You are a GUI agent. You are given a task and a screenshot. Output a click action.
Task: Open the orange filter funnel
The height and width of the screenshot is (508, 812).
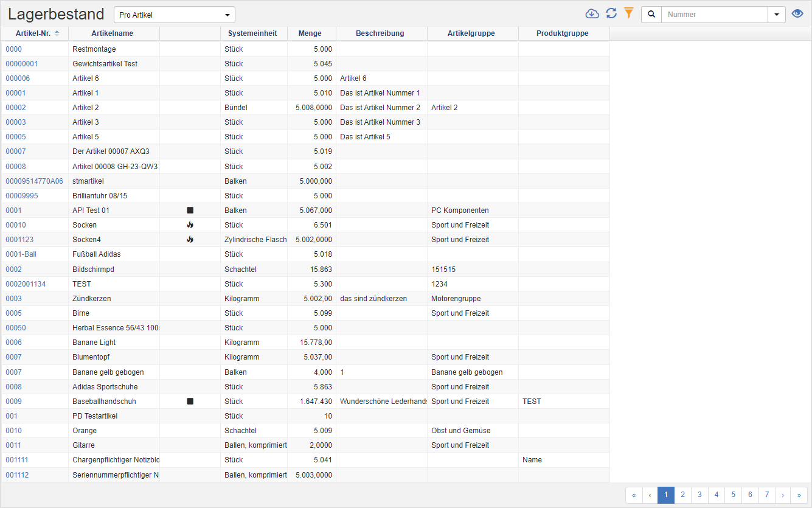pos(629,13)
